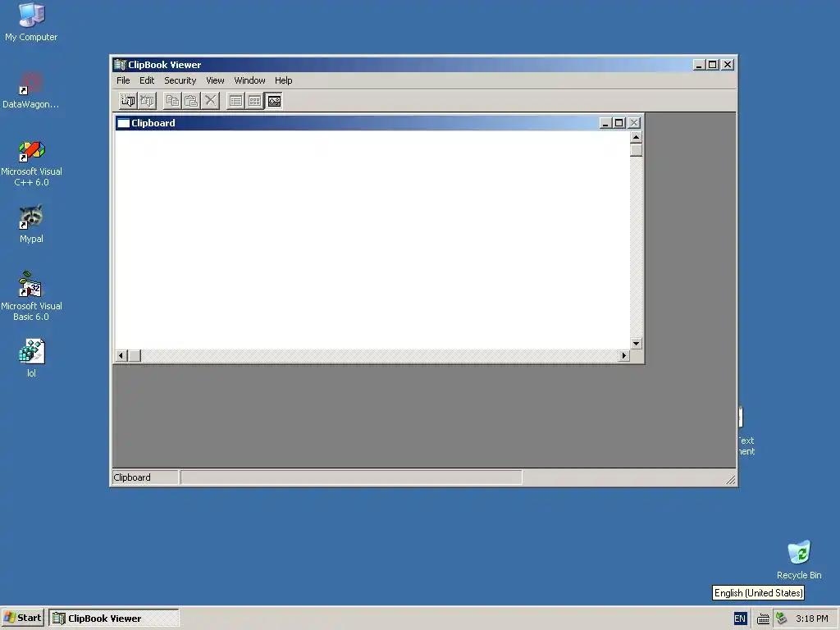The image size is (840, 630).
Task: Open the File menu
Action: coord(123,80)
